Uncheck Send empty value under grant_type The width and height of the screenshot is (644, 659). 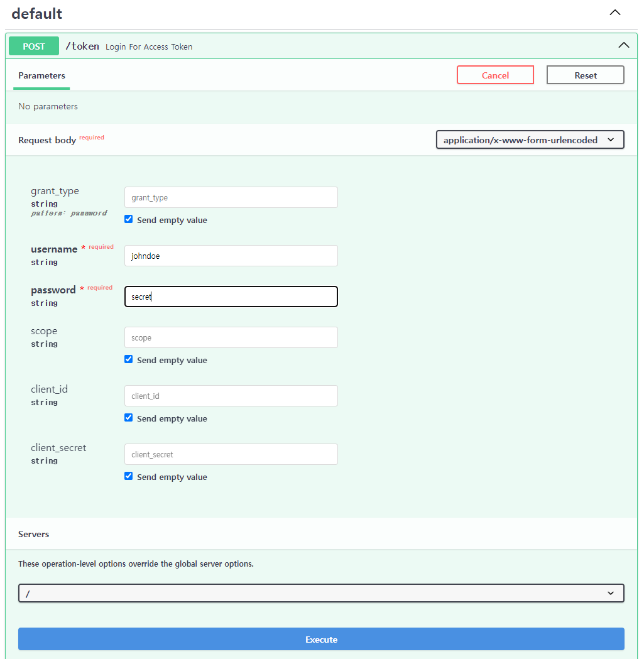(129, 219)
